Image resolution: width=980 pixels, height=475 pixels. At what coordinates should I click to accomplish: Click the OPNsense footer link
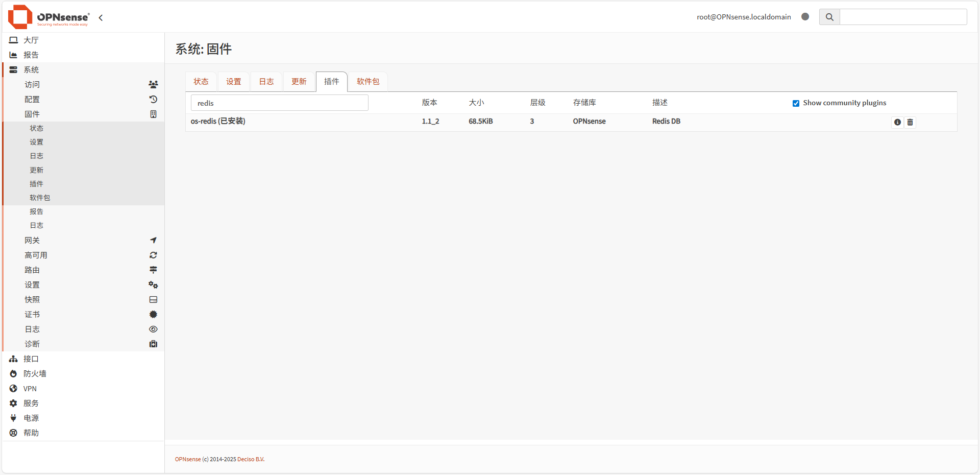188,459
